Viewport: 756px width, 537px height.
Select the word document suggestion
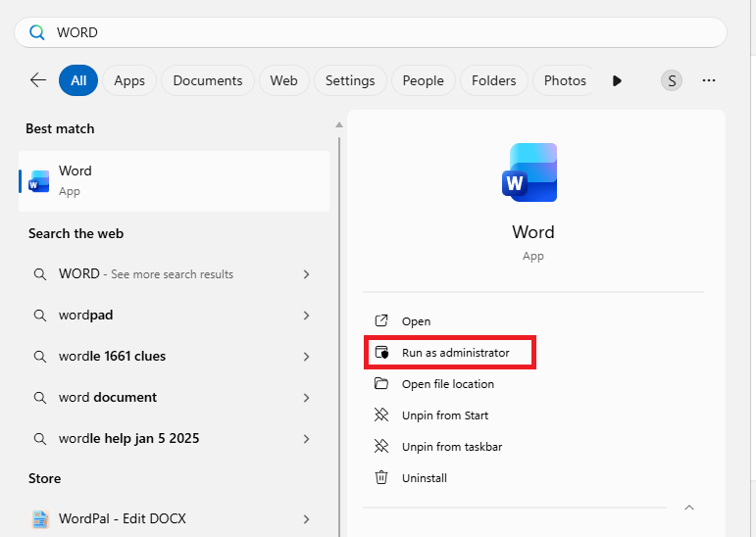click(175, 398)
